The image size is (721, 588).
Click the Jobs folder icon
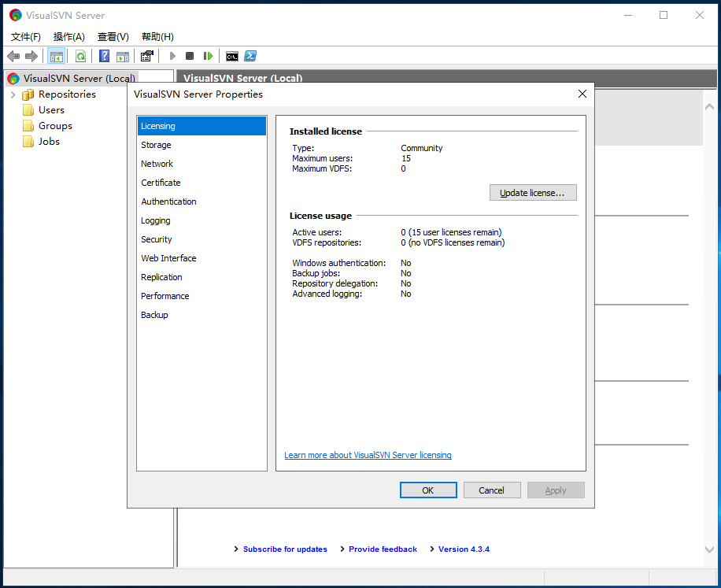pyautogui.click(x=28, y=142)
